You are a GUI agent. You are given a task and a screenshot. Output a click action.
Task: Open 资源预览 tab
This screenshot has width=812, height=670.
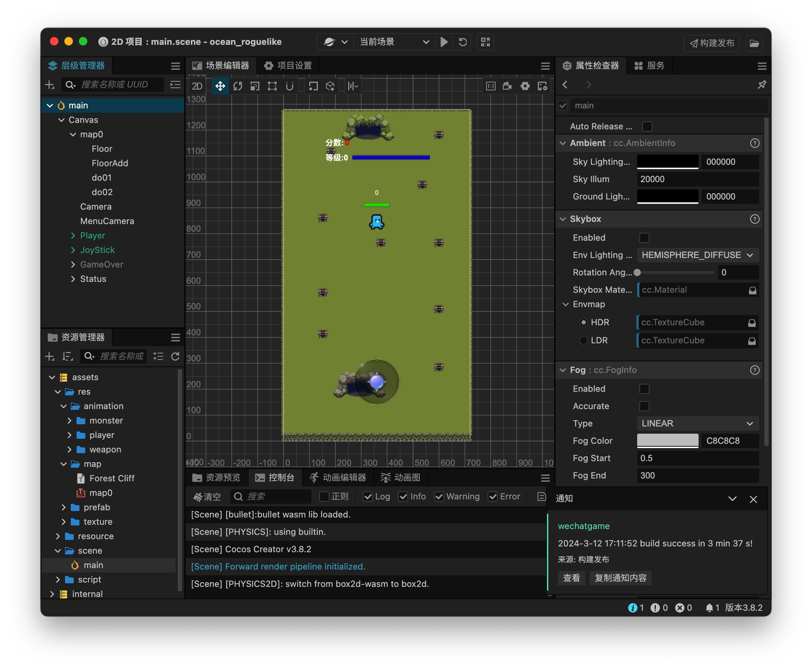(x=216, y=478)
